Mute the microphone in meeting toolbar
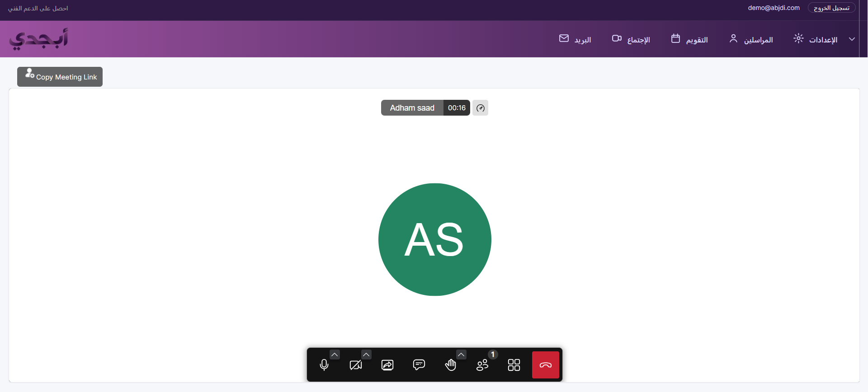The width and height of the screenshot is (868, 392). [x=324, y=365]
